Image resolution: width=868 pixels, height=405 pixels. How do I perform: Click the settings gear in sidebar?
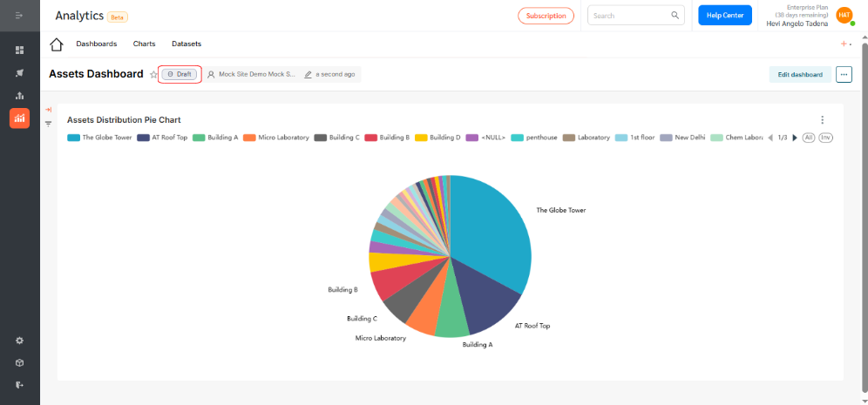(19, 341)
